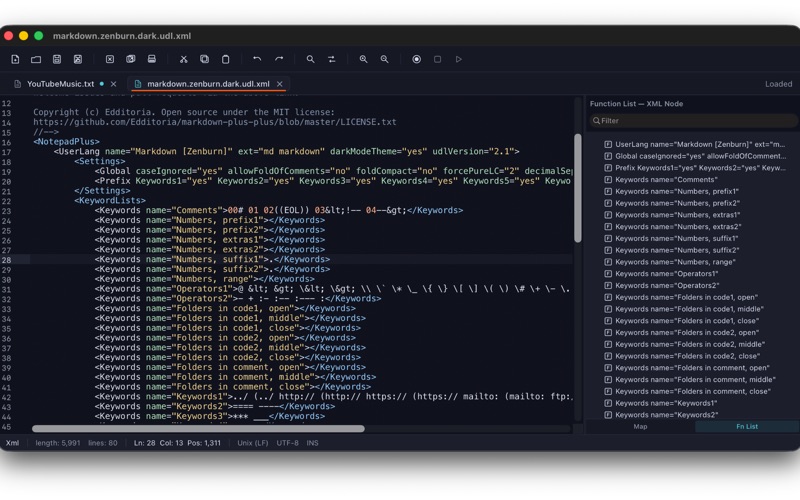Click the Unix (LF) line ending indicator
Viewport: 800px width, 500px height.
click(253, 443)
